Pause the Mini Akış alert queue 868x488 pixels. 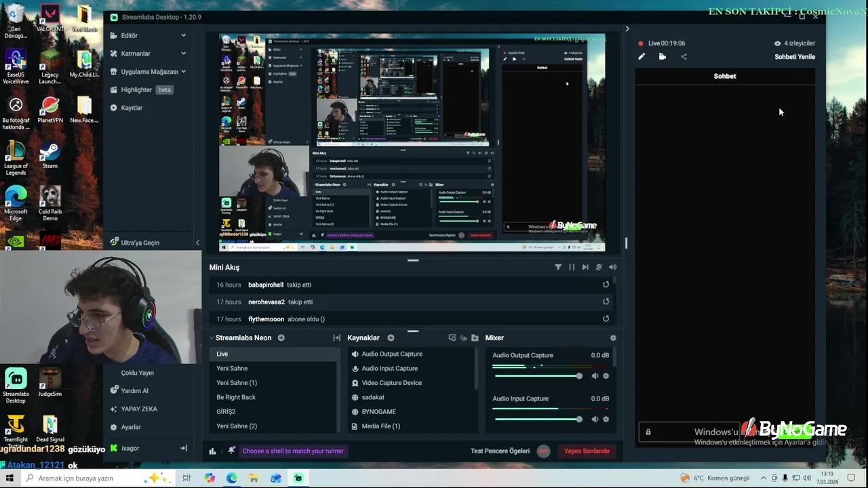(572, 267)
